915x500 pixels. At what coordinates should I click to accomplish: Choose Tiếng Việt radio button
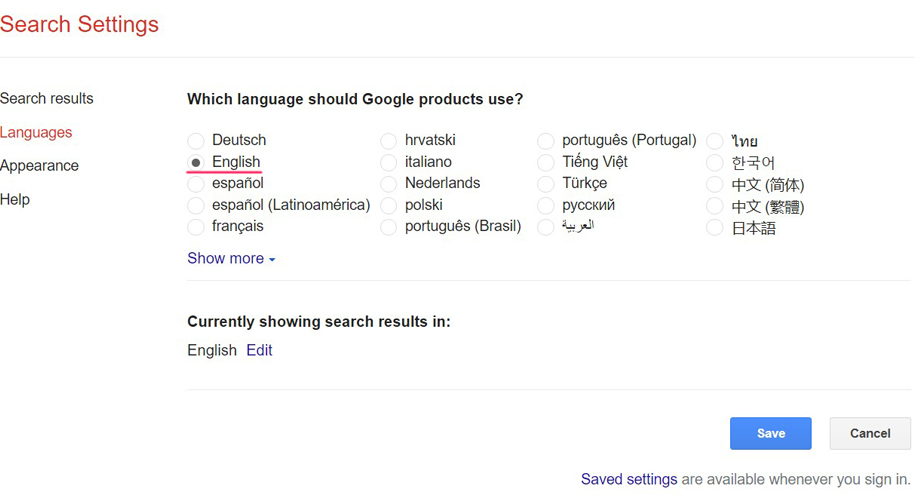pyautogui.click(x=546, y=162)
